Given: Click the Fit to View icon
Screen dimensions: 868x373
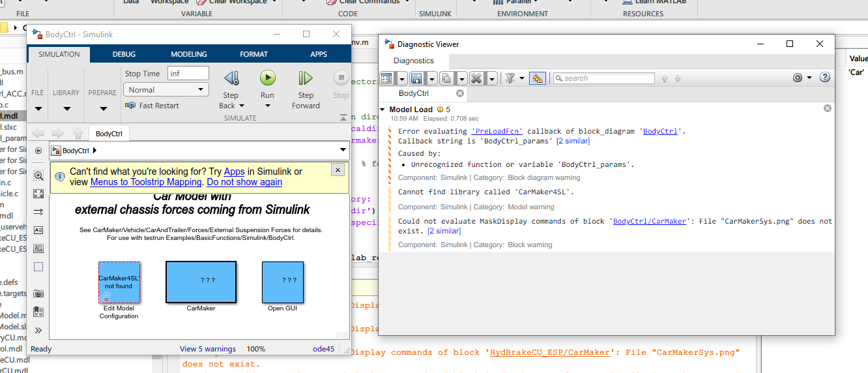Looking at the screenshot, I should click(38, 194).
